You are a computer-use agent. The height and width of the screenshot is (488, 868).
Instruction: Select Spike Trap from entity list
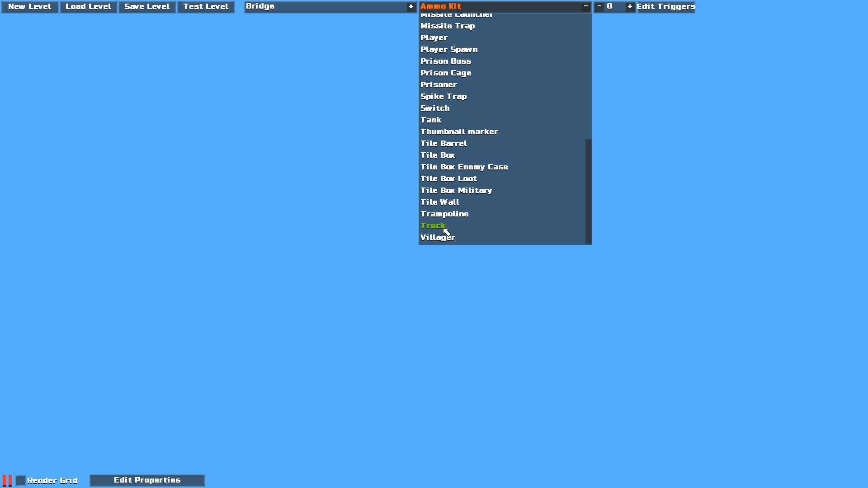(443, 96)
